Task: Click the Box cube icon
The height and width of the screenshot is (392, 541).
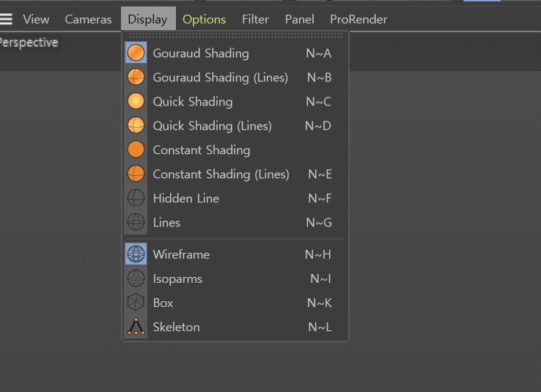Action: 136,303
